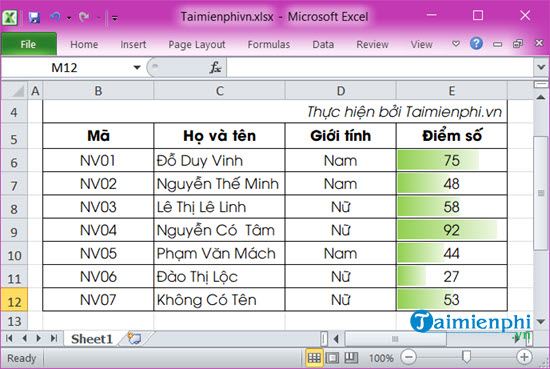Select cell 'Phạm Văn Mách'
550x369 pixels.
pyautogui.click(x=220, y=253)
